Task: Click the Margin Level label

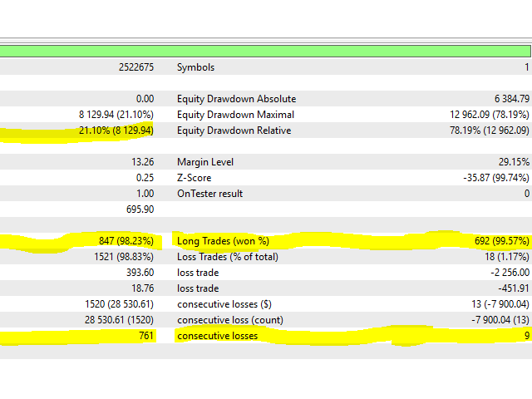Action: [x=205, y=162]
